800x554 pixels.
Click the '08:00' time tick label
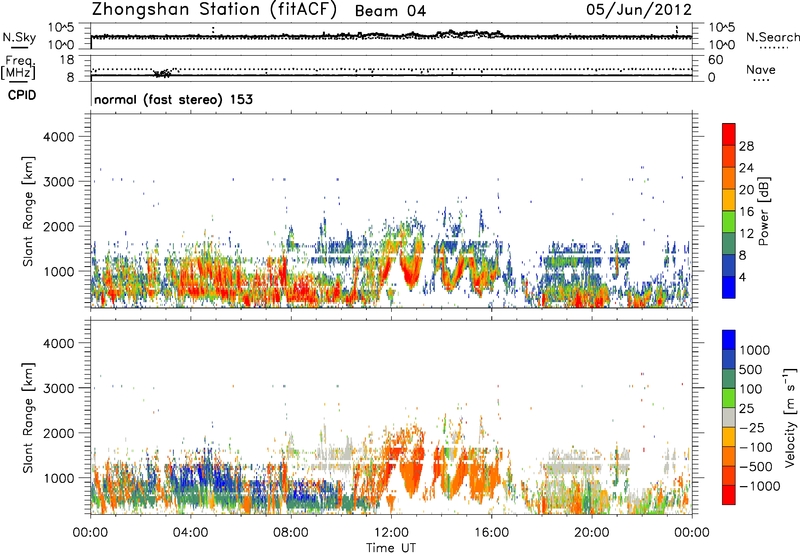291,533
